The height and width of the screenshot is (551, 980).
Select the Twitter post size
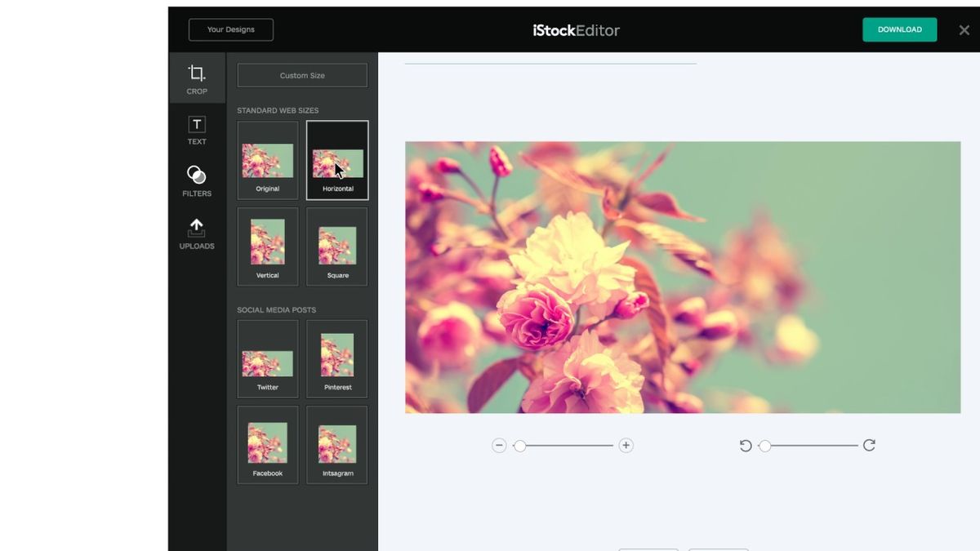click(x=267, y=358)
